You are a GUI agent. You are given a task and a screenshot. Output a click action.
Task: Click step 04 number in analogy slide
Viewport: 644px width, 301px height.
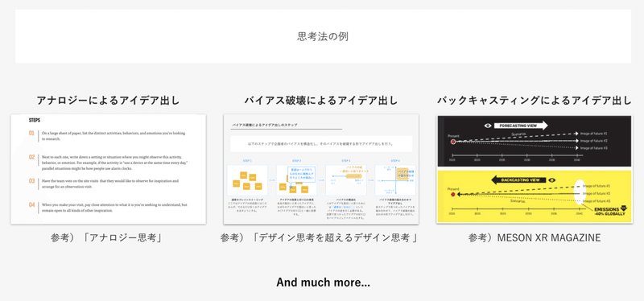point(31,204)
